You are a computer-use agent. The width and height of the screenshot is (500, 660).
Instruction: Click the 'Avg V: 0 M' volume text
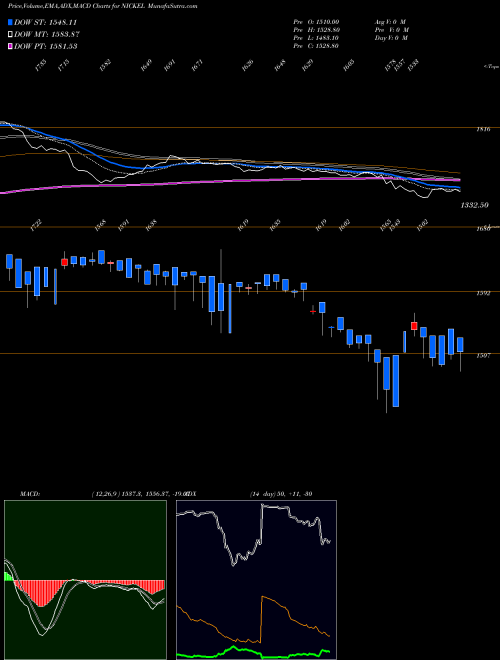pyautogui.click(x=391, y=22)
